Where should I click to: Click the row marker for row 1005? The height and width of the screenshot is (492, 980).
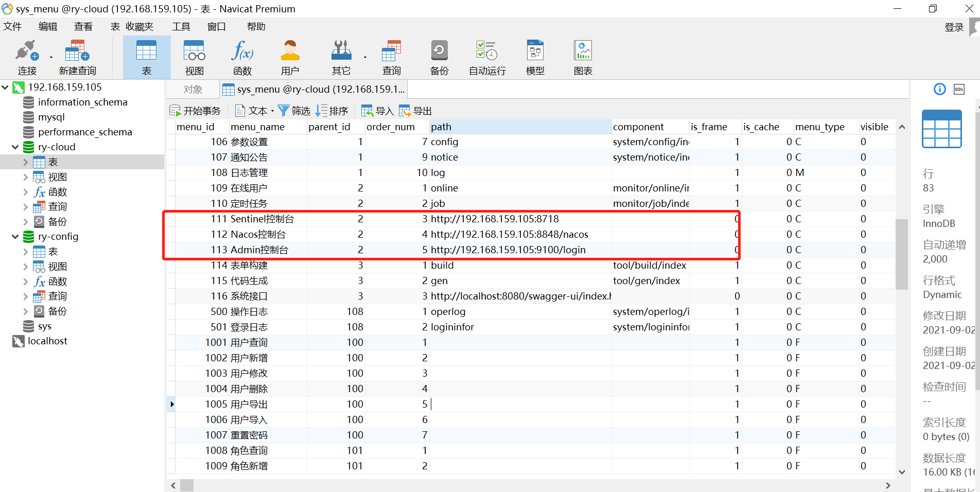coord(172,405)
